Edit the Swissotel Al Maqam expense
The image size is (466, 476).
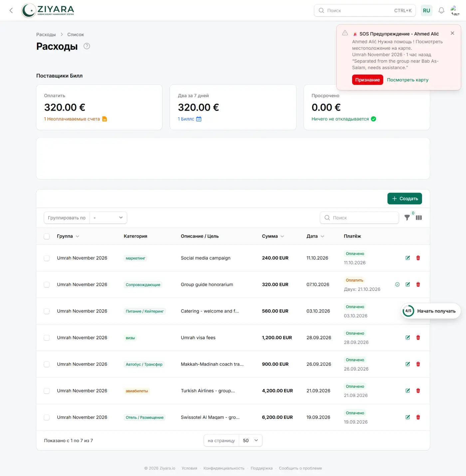(408, 417)
